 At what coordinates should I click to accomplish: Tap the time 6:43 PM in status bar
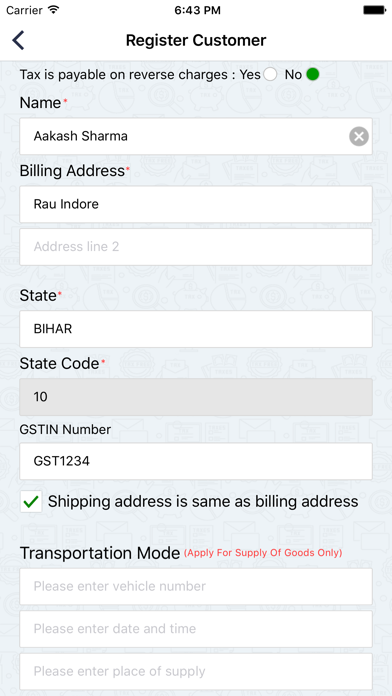pos(197,10)
